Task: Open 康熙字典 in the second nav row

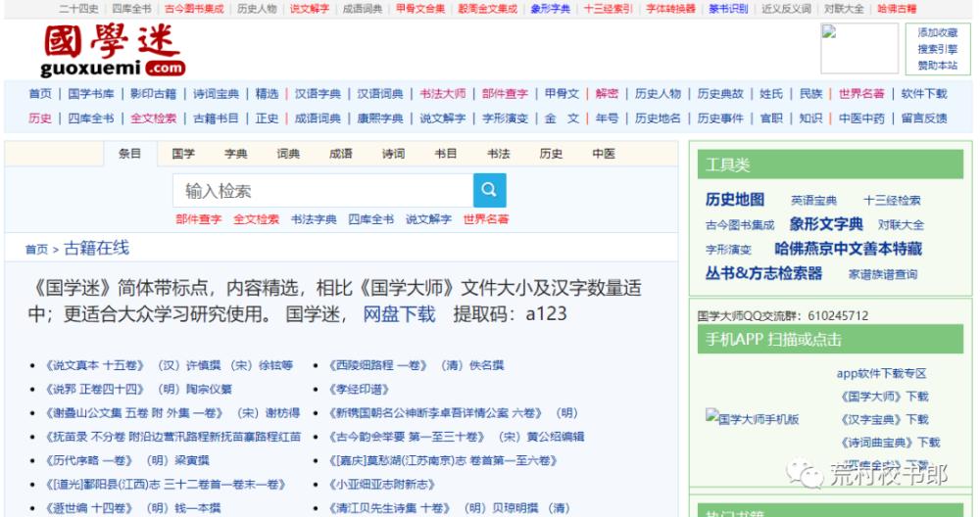Action: 380,118
